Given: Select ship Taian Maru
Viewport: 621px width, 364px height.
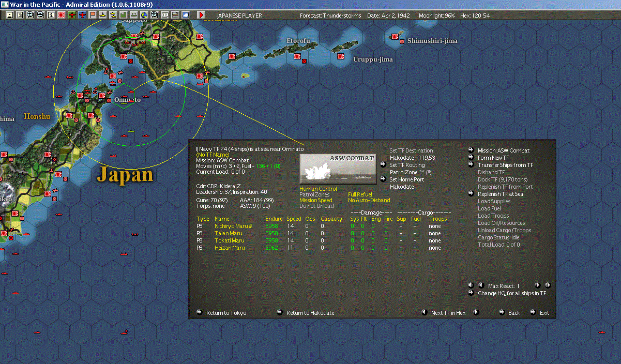Looking at the screenshot, I should 229,233.
